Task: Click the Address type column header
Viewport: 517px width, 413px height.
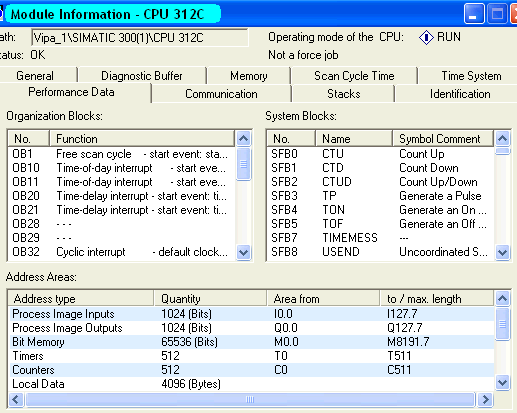Action: [81, 299]
